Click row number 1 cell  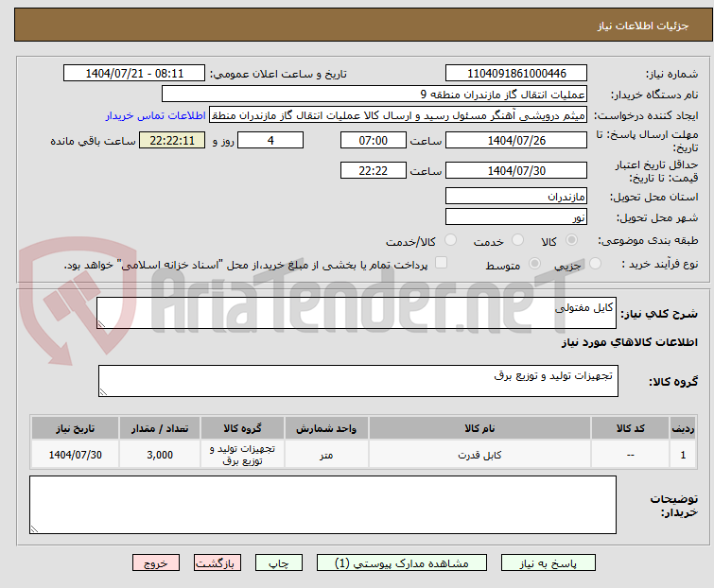point(683,454)
